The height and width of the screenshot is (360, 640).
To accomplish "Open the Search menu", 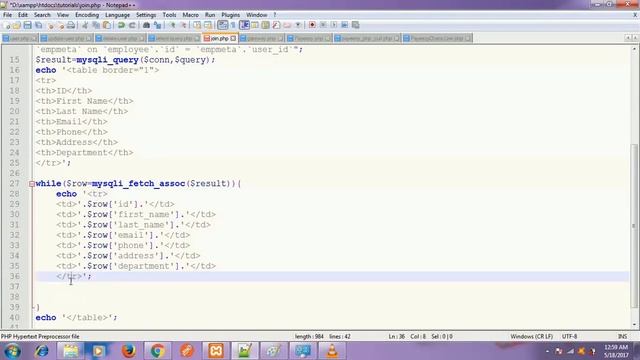I will (x=42, y=15).
